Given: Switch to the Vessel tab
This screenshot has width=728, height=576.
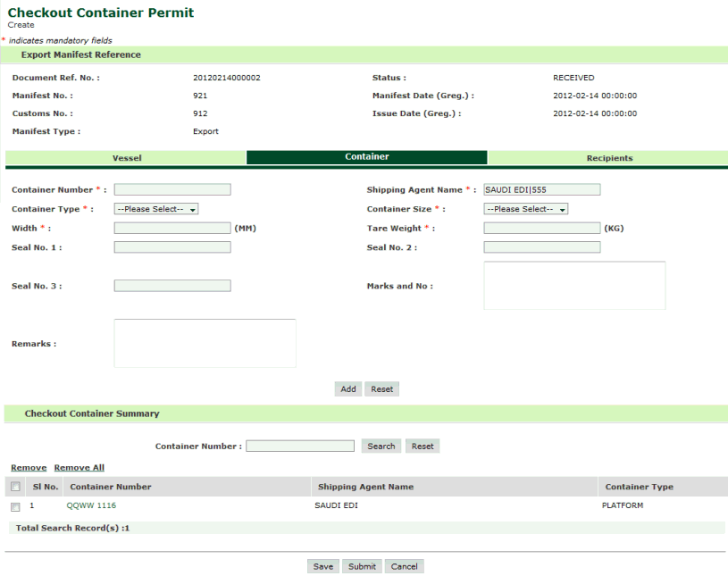Looking at the screenshot, I should tap(126, 158).
